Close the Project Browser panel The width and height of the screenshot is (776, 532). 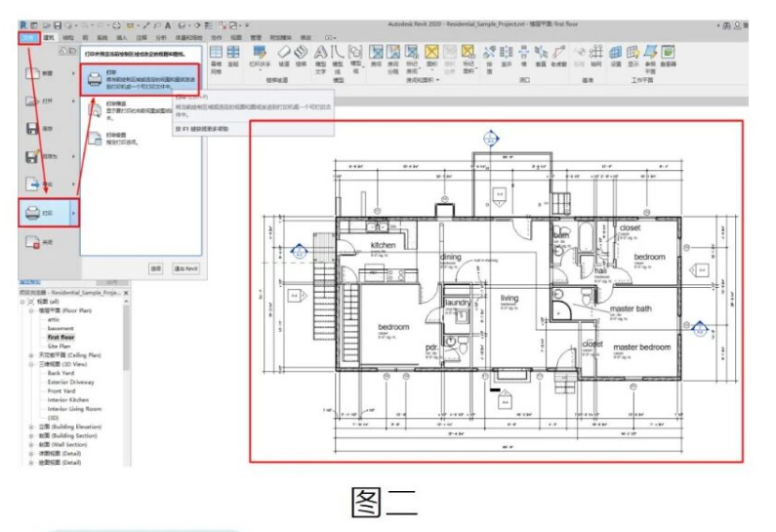(126, 293)
